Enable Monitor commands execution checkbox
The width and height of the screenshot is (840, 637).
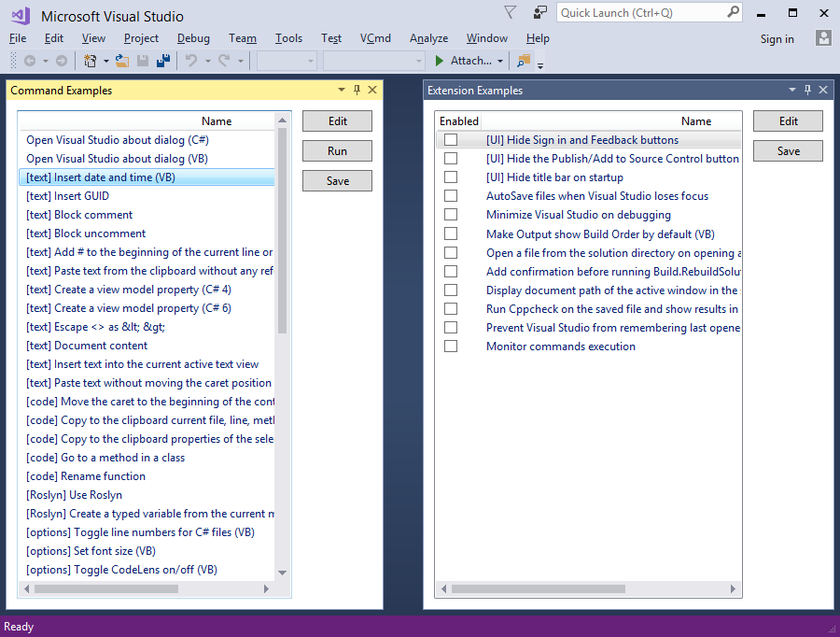click(451, 347)
